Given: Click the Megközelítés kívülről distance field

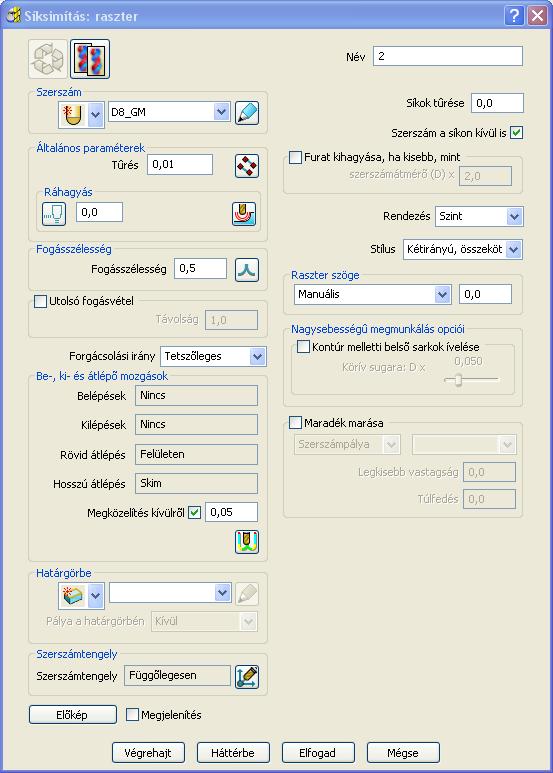Looking at the screenshot, I should tap(231, 512).
